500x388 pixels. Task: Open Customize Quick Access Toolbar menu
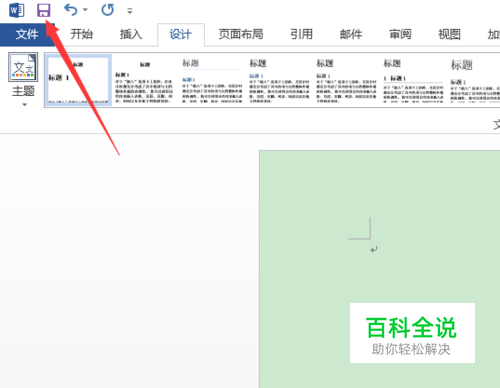[130, 11]
